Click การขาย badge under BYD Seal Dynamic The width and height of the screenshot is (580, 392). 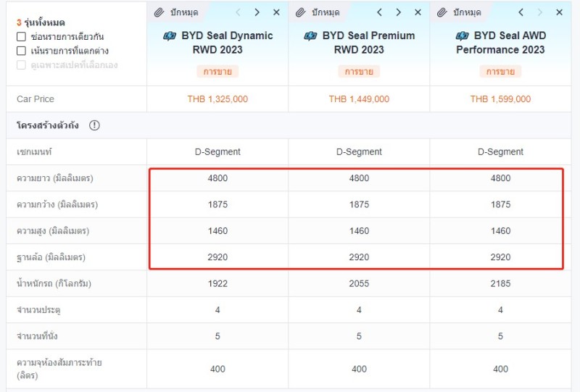pos(217,72)
